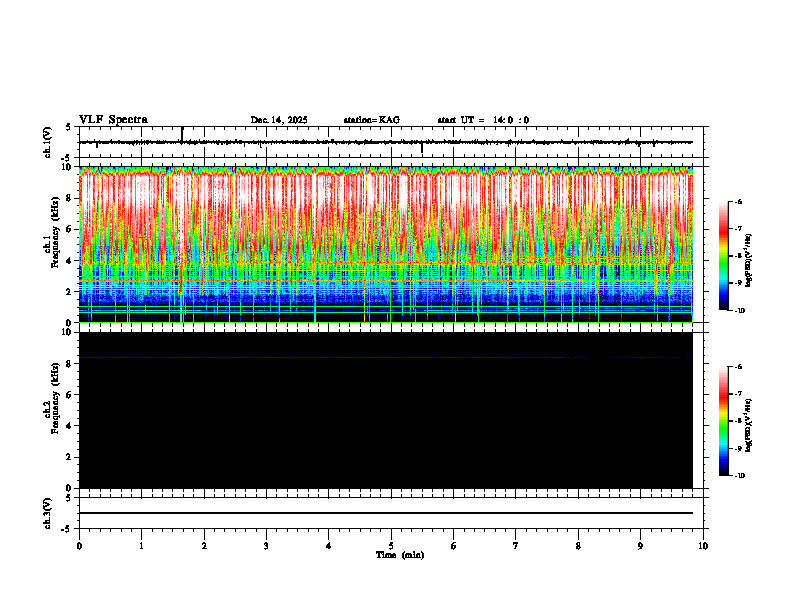Click the downward spike in ch.1 waveform

pos(422,147)
